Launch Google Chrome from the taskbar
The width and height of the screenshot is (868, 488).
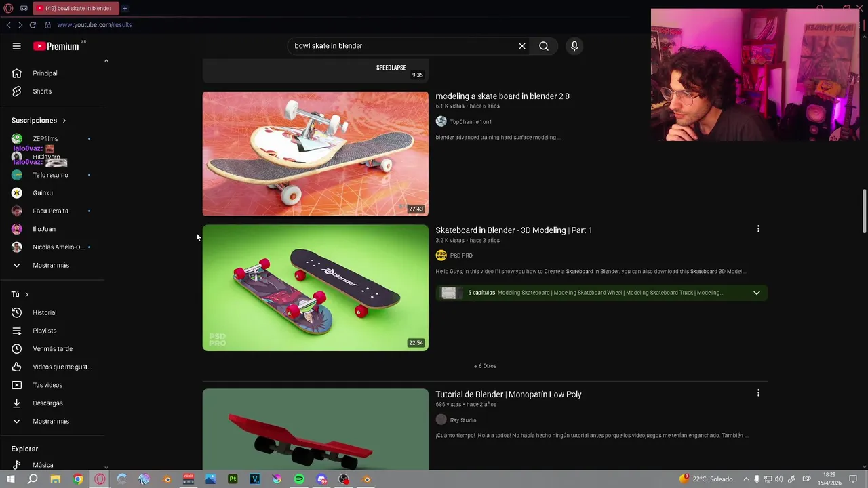click(x=78, y=479)
